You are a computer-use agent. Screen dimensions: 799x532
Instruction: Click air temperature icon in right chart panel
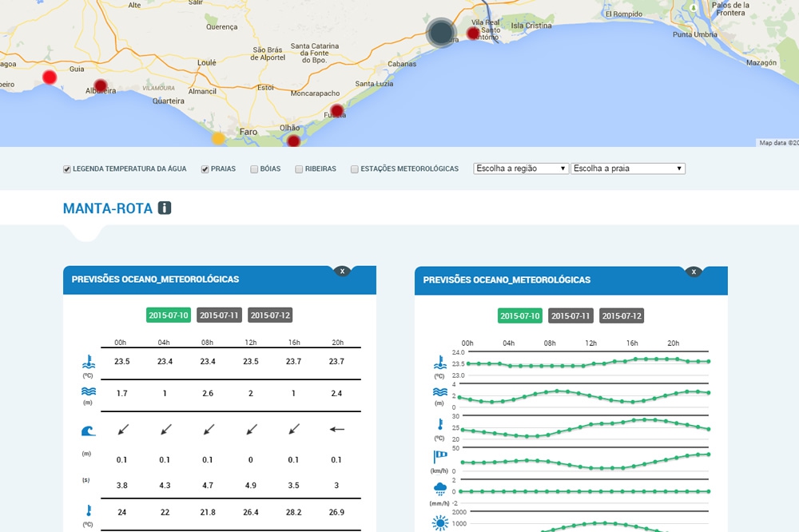point(440,424)
